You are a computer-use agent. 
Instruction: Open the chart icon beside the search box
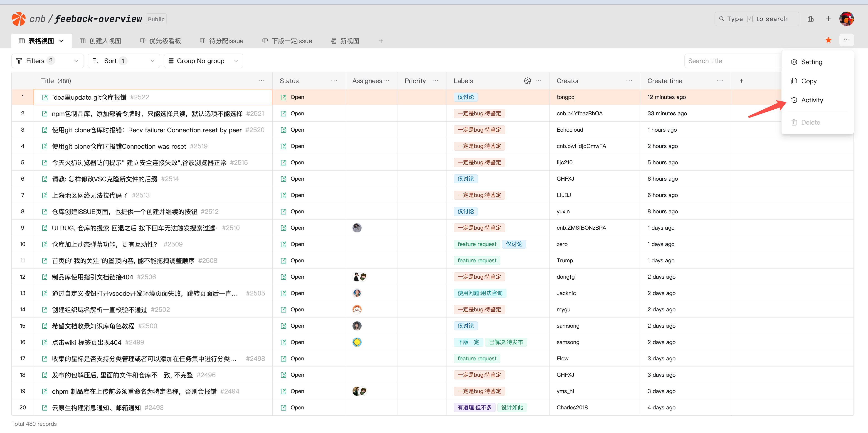(810, 19)
